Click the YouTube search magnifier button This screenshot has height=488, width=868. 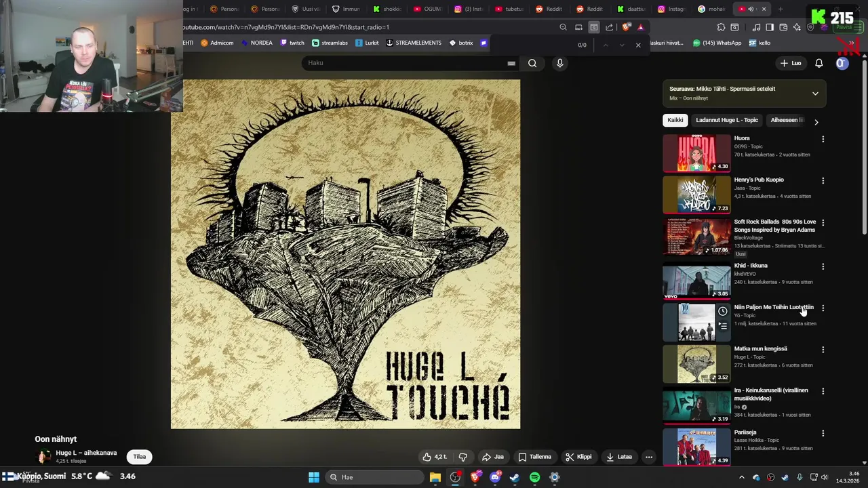click(532, 63)
